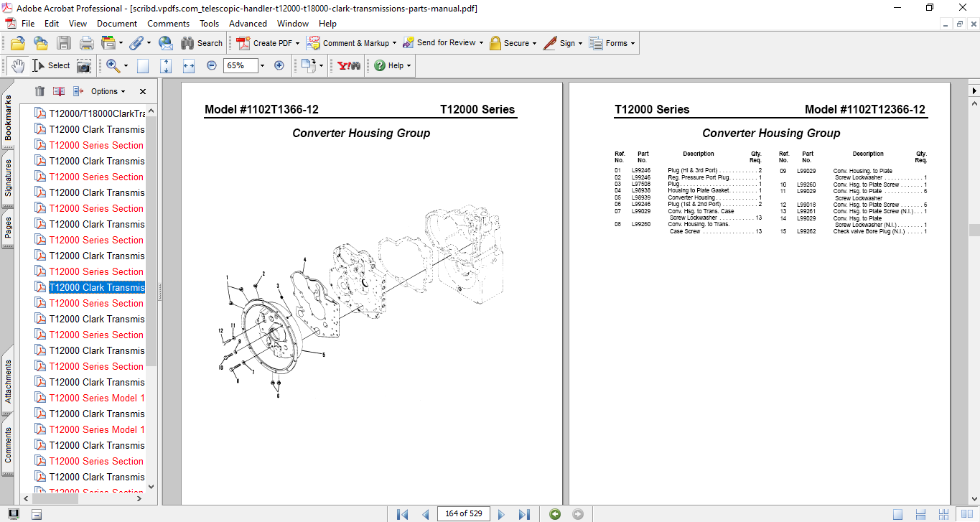Toggle full screen view icon in status bar
The height and width of the screenshot is (522, 980).
[14, 514]
